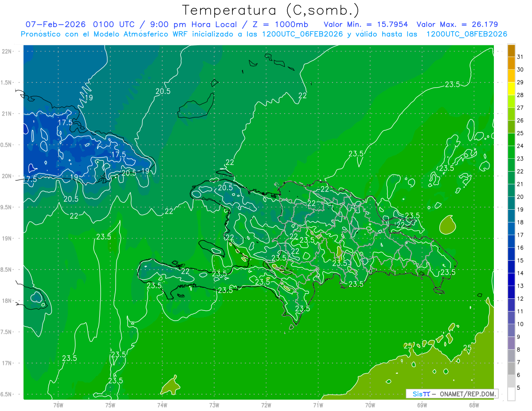Click the "72W" longitude label

(266, 405)
